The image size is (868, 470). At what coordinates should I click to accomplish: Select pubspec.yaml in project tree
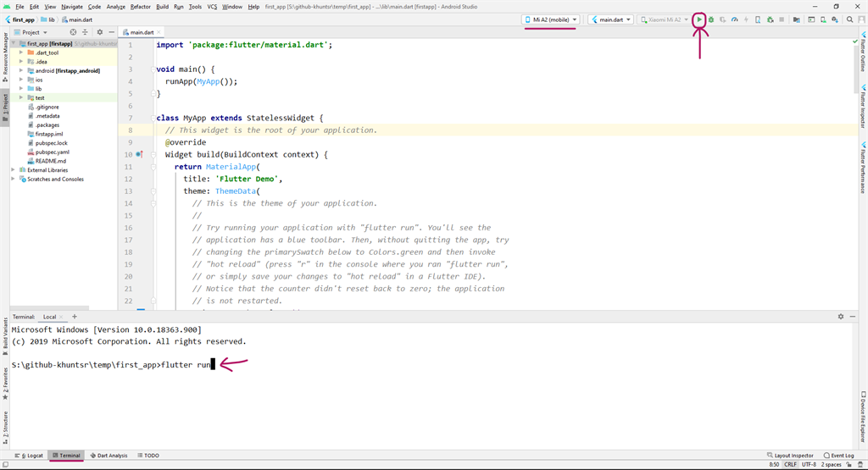pos(52,152)
